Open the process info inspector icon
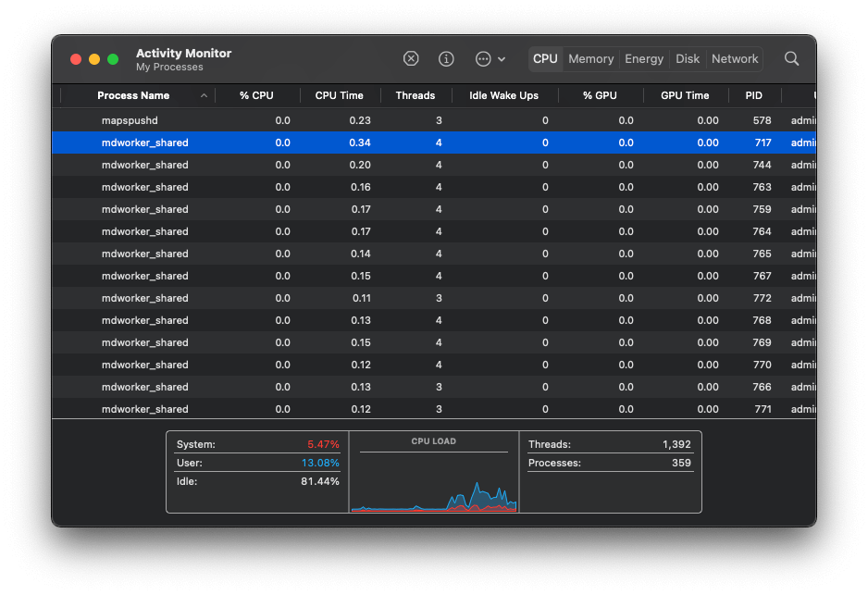This screenshot has height=595, width=868. 446,58
